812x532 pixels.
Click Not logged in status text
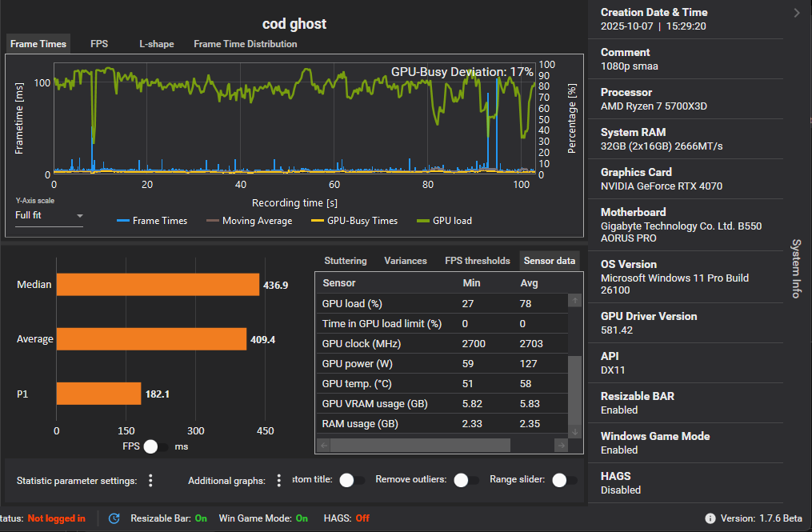[x=57, y=518]
